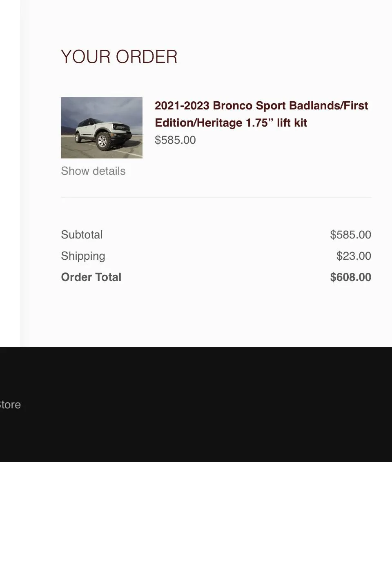Click the $23.00 shipping cost
The width and height of the screenshot is (392, 566).
[x=354, y=256]
